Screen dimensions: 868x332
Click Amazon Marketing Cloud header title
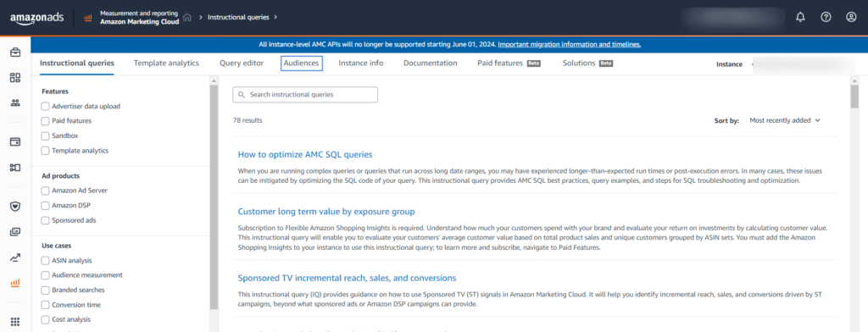[x=140, y=22]
